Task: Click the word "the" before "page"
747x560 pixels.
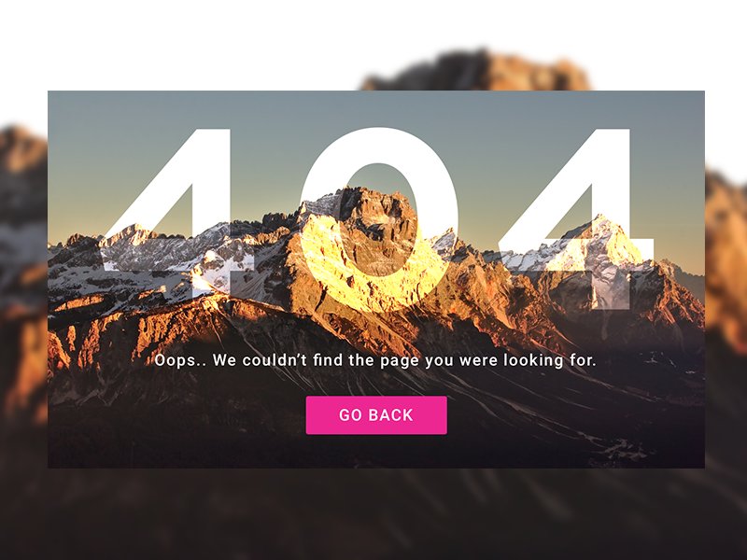Action: [361, 360]
